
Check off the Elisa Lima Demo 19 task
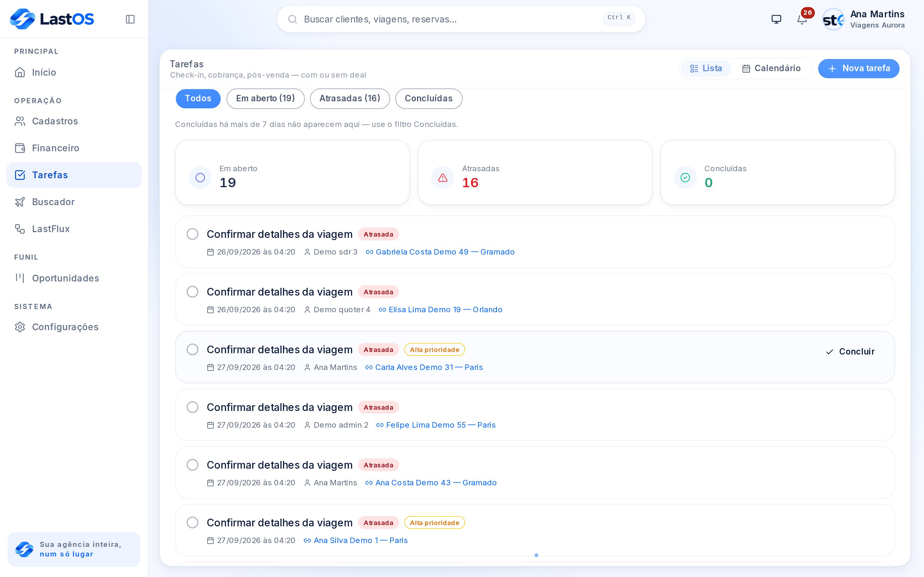click(x=193, y=292)
